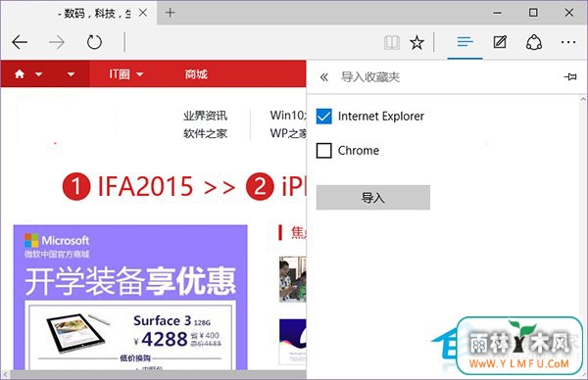Select the active browser tab

(x=78, y=13)
